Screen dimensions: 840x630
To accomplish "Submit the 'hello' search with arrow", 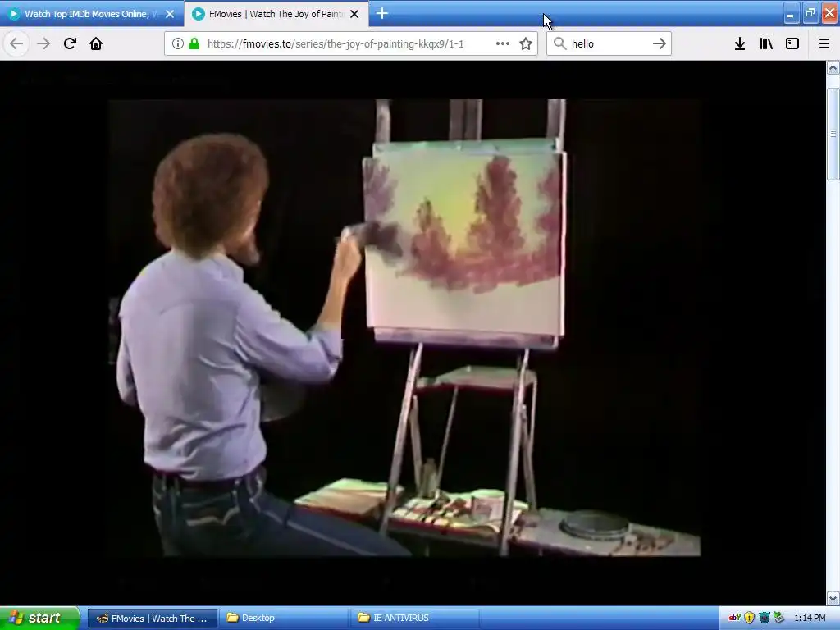I will click(660, 43).
